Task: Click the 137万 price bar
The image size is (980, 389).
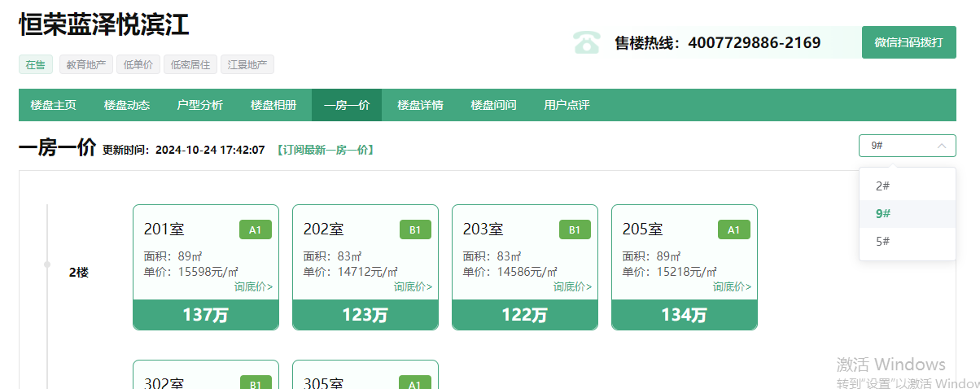Action: (206, 315)
